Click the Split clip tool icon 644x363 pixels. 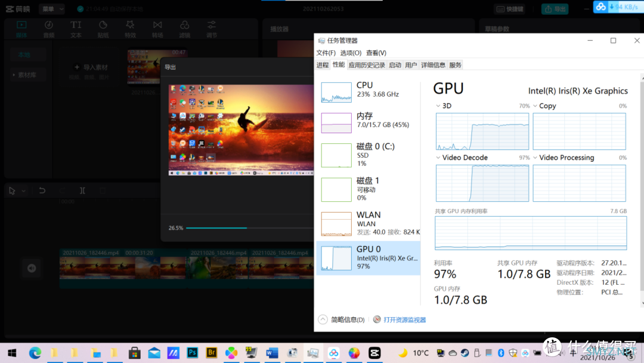[82, 190]
